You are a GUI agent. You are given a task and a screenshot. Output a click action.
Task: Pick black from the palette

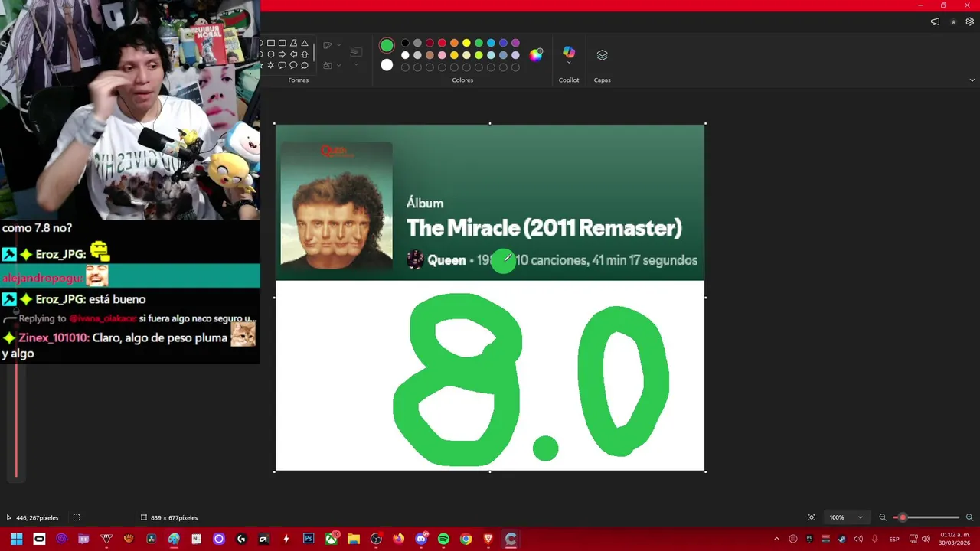(x=405, y=43)
